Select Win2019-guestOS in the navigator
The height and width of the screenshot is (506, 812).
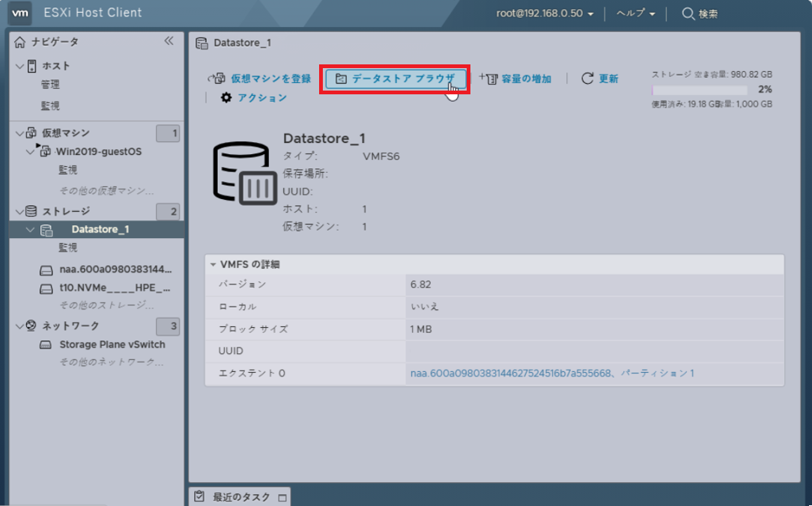pyautogui.click(x=98, y=151)
